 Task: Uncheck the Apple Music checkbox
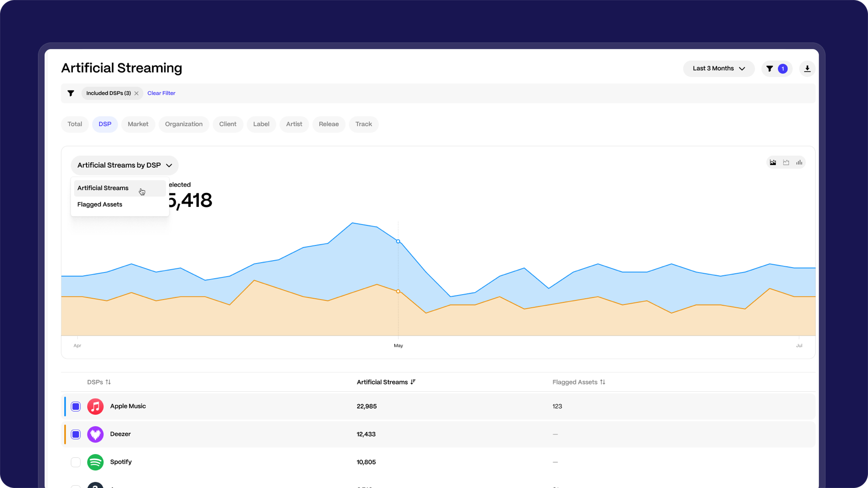[x=76, y=407]
